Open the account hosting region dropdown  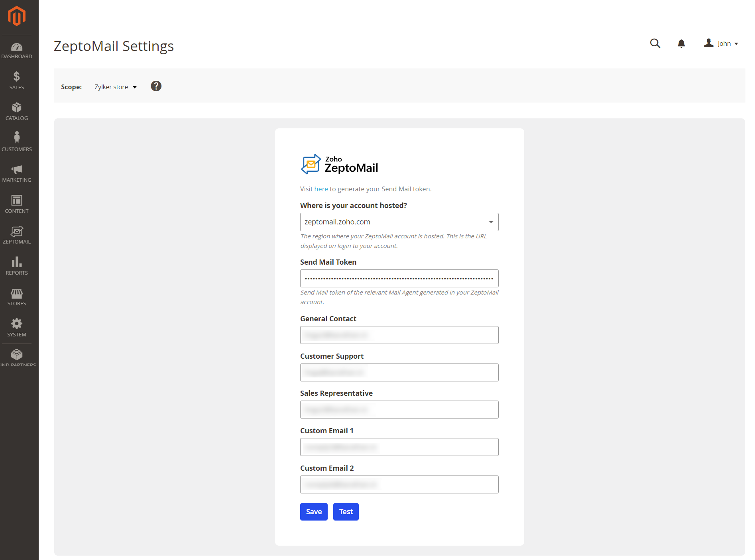[399, 222]
